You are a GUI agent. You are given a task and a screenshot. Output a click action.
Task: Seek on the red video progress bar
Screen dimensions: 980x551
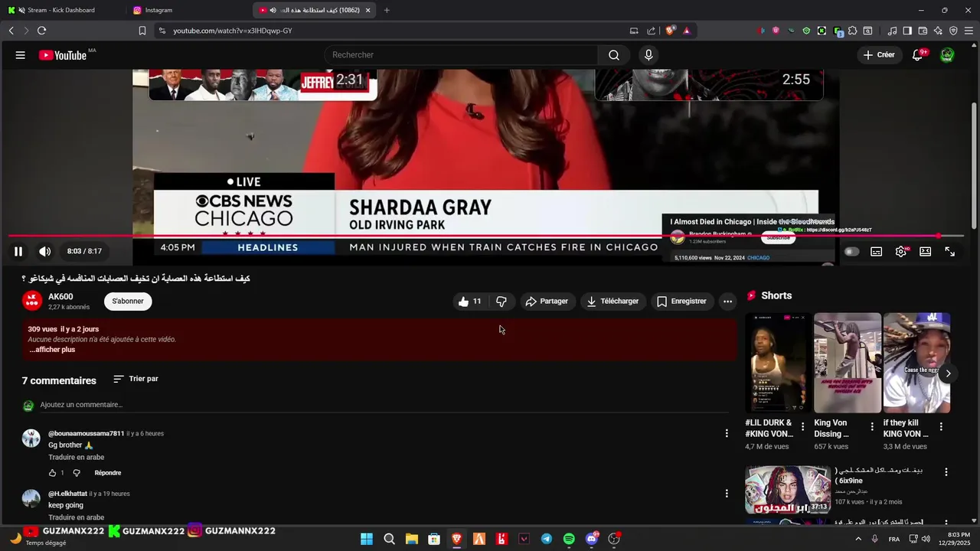(486, 236)
